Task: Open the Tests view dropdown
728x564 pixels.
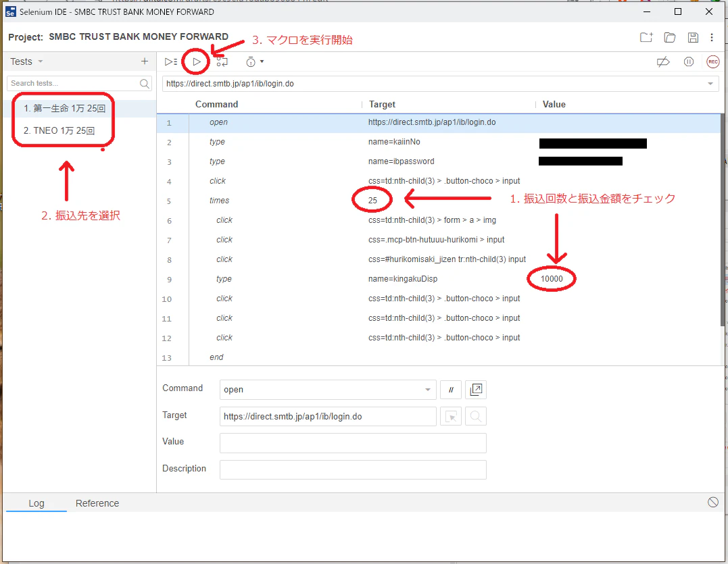Action: pyautogui.click(x=26, y=61)
